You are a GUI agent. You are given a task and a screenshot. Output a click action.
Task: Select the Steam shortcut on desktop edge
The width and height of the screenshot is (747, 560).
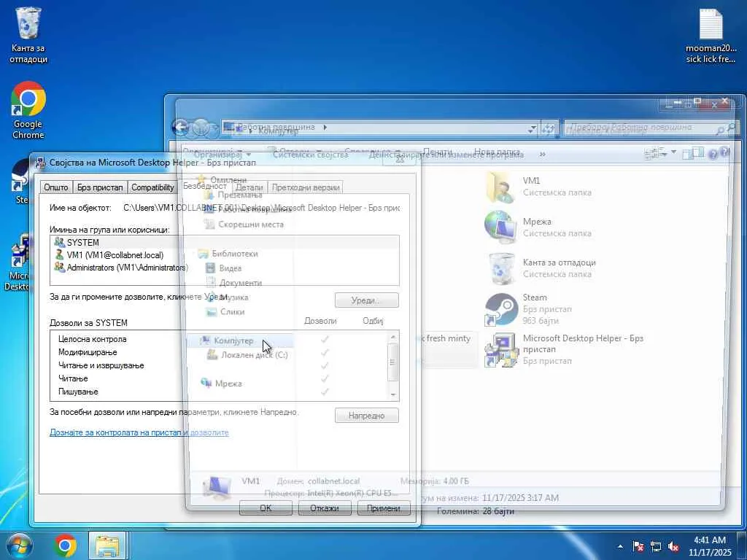(x=21, y=182)
